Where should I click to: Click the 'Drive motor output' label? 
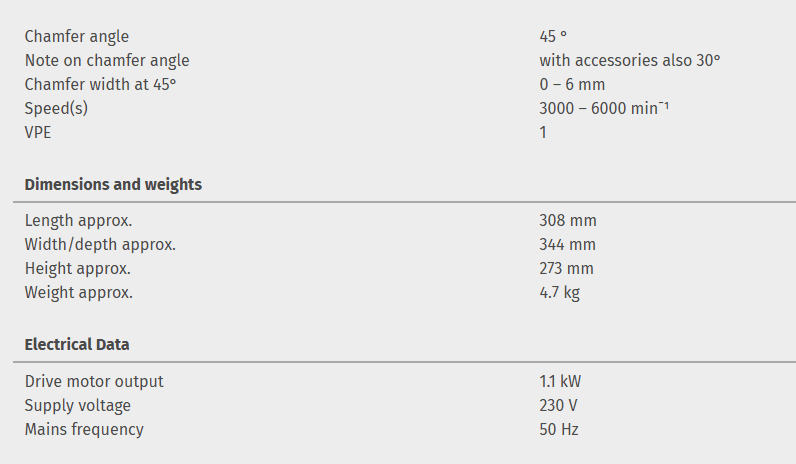point(94,381)
